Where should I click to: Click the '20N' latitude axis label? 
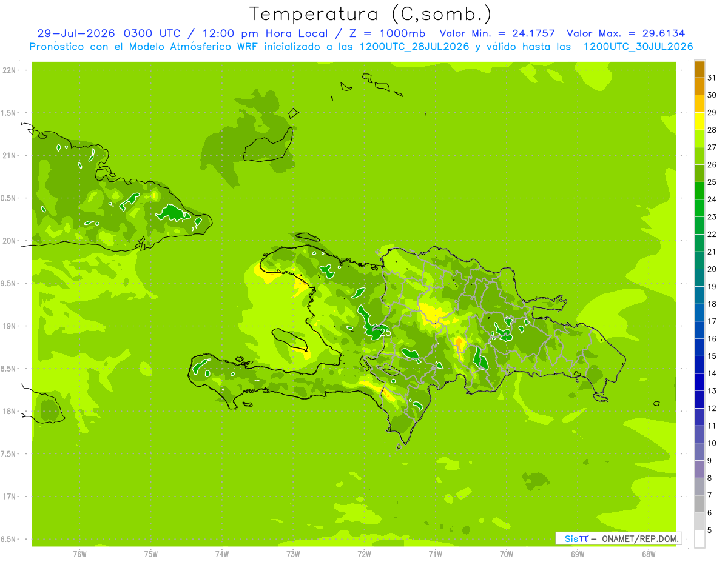(x=9, y=241)
